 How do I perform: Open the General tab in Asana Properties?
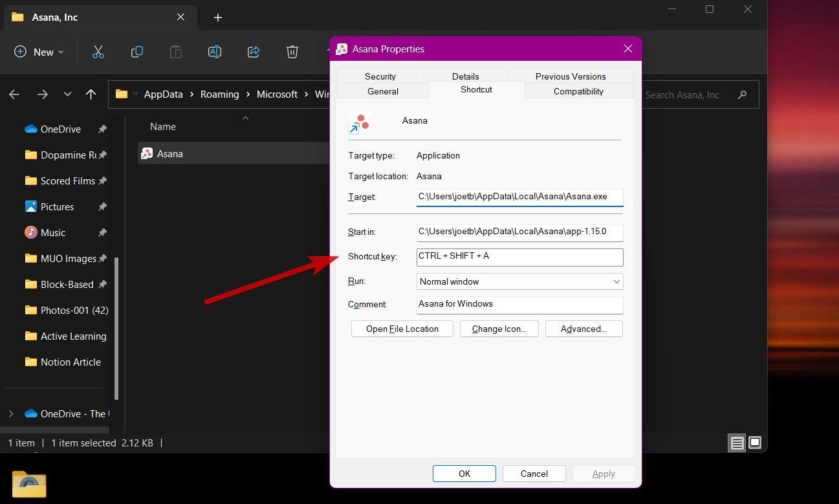383,91
